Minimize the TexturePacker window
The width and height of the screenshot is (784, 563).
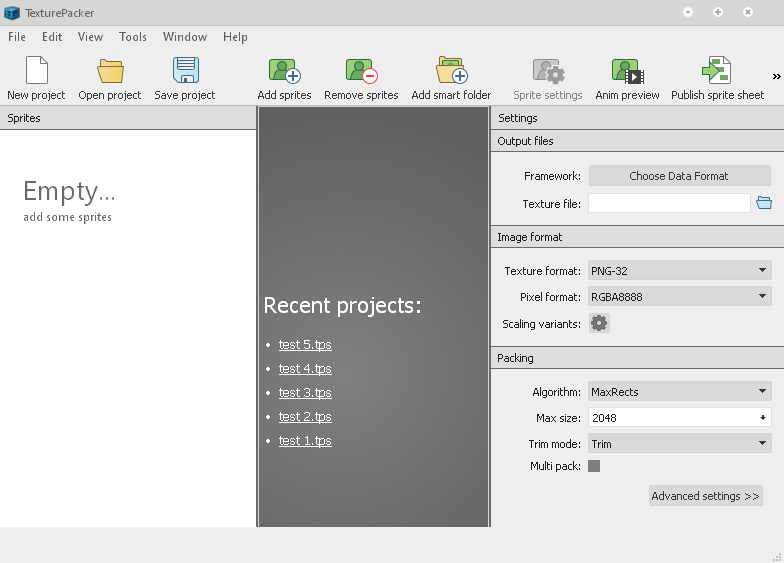(688, 12)
